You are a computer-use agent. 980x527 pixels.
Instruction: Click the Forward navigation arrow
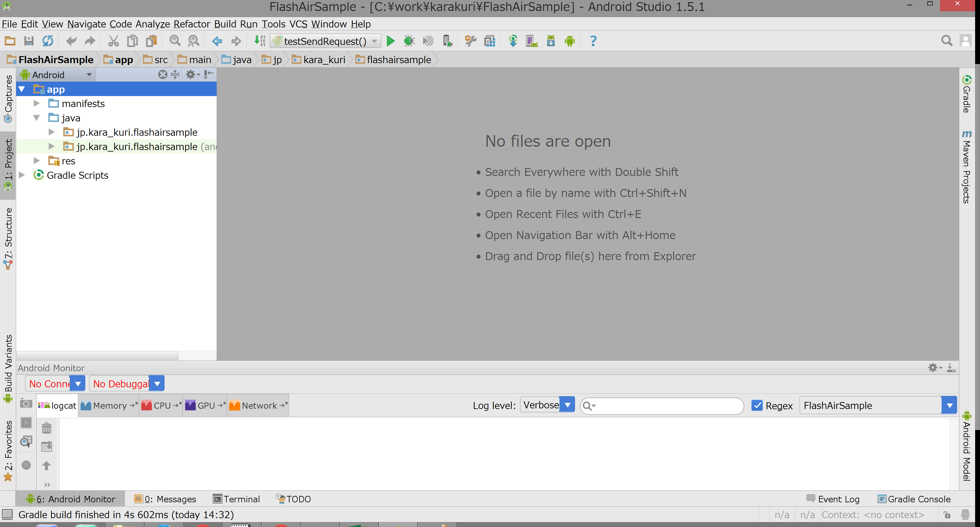[236, 41]
